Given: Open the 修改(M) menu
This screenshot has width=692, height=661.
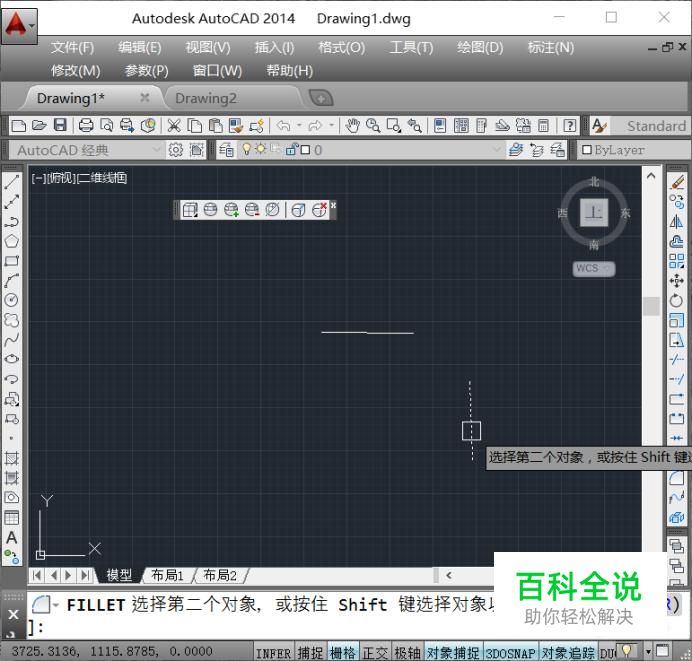Looking at the screenshot, I should (x=75, y=71).
